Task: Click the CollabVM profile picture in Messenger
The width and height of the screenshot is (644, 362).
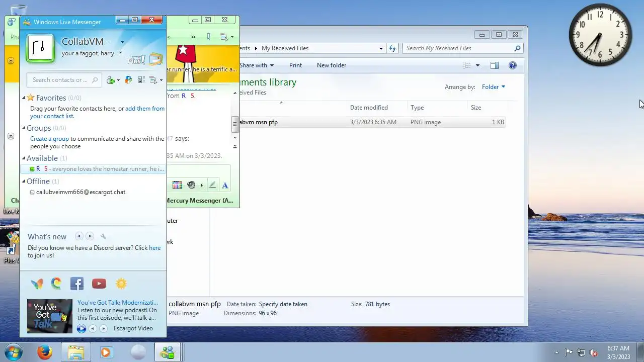Action: coord(40,48)
